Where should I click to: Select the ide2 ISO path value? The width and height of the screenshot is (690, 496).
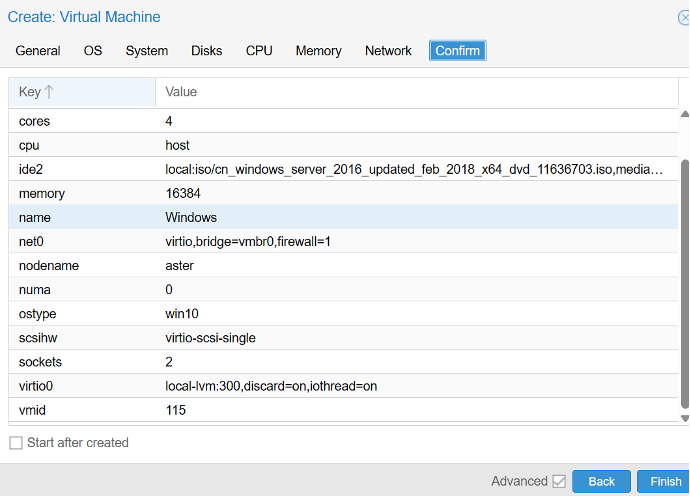tap(414, 169)
